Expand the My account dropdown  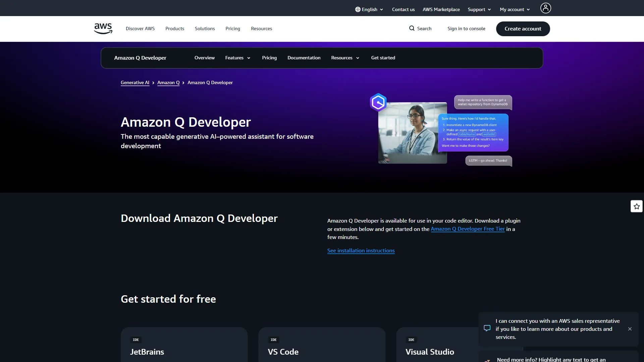click(515, 9)
